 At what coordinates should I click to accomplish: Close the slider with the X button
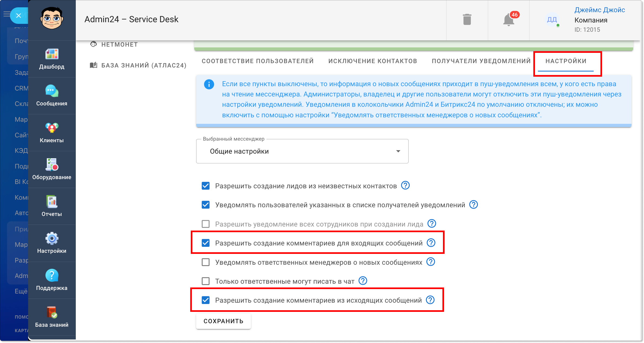point(19,15)
